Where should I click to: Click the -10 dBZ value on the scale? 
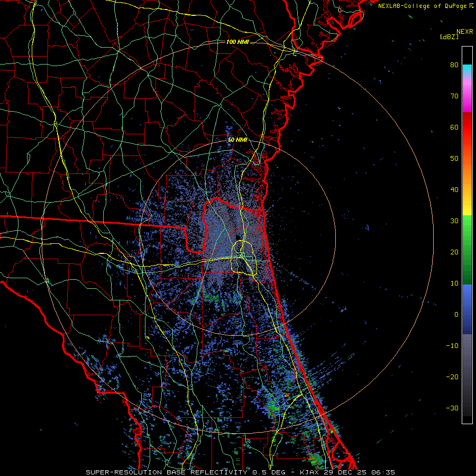coord(452,346)
